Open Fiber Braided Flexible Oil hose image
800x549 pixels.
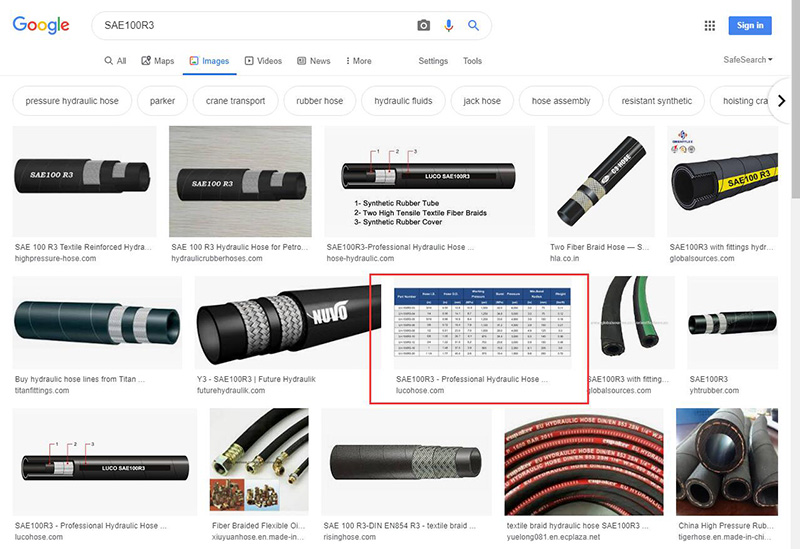click(x=259, y=462)
